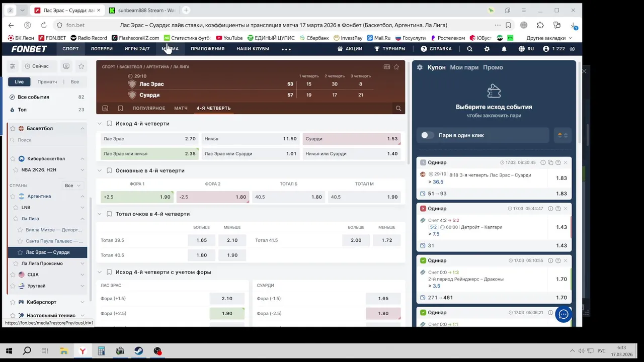Viewport: 644px width, 362px height.
Task: Open Calculator from the Windows taskbar
Action: click(x=101, y=351)
